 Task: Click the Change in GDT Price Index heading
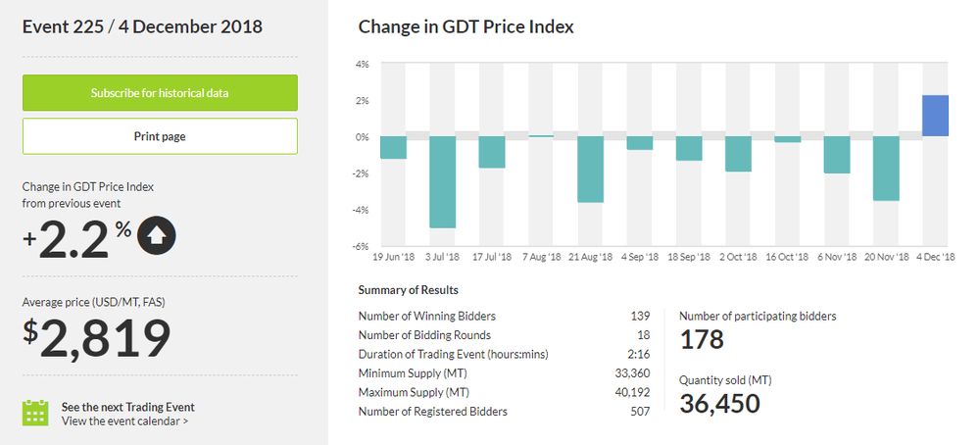pyautogui.click(x=465, y=26)
